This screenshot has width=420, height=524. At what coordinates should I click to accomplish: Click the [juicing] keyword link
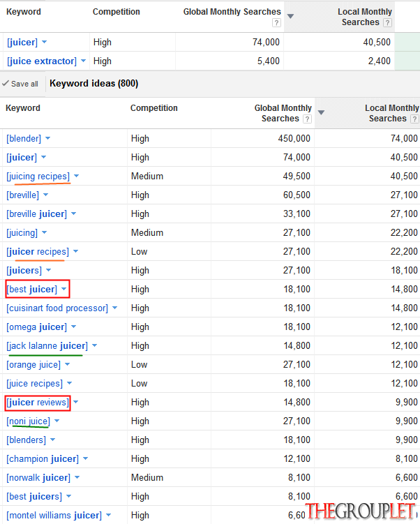[x=22, y=232]
